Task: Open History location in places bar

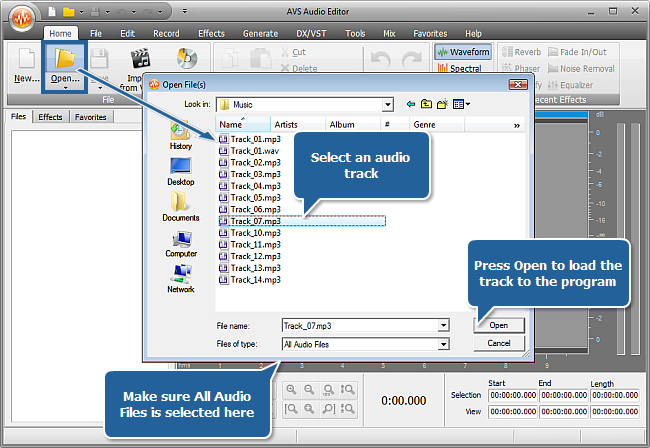Action: (180, 135)
